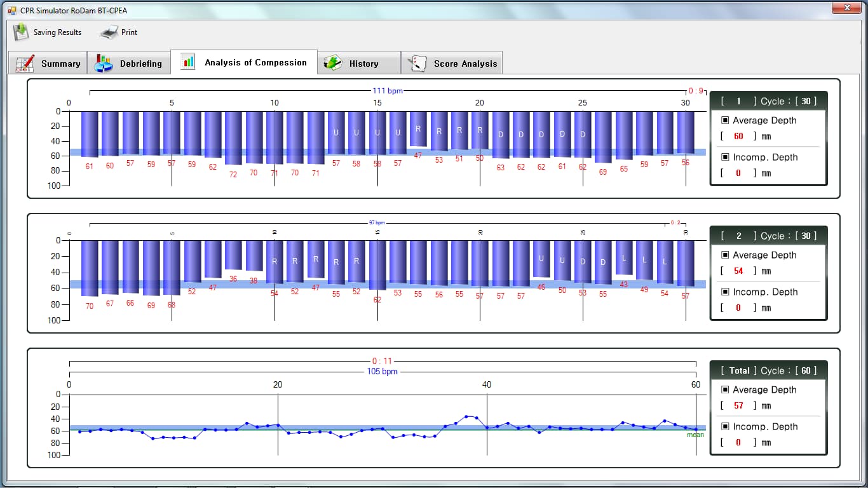The height and width of the screenshot is (488, 868).
Task: Click the History tab arrow icon
Action: [x=332, y=64]
